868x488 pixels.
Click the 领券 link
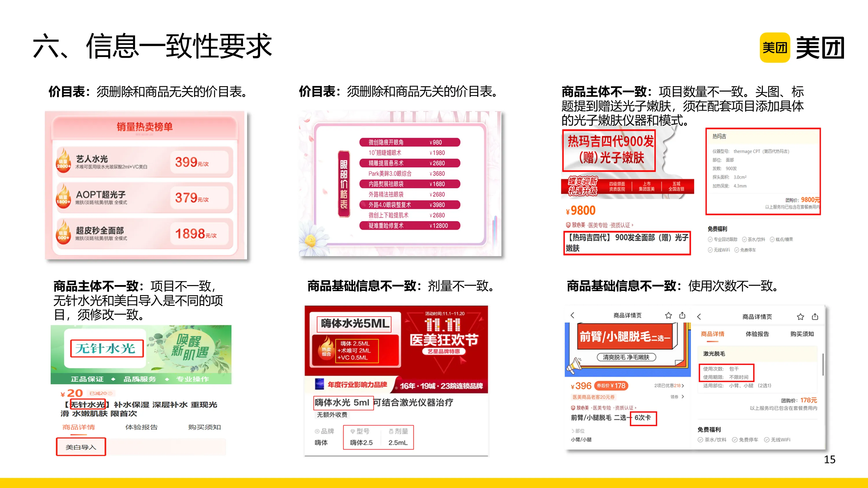pos(674,397)
